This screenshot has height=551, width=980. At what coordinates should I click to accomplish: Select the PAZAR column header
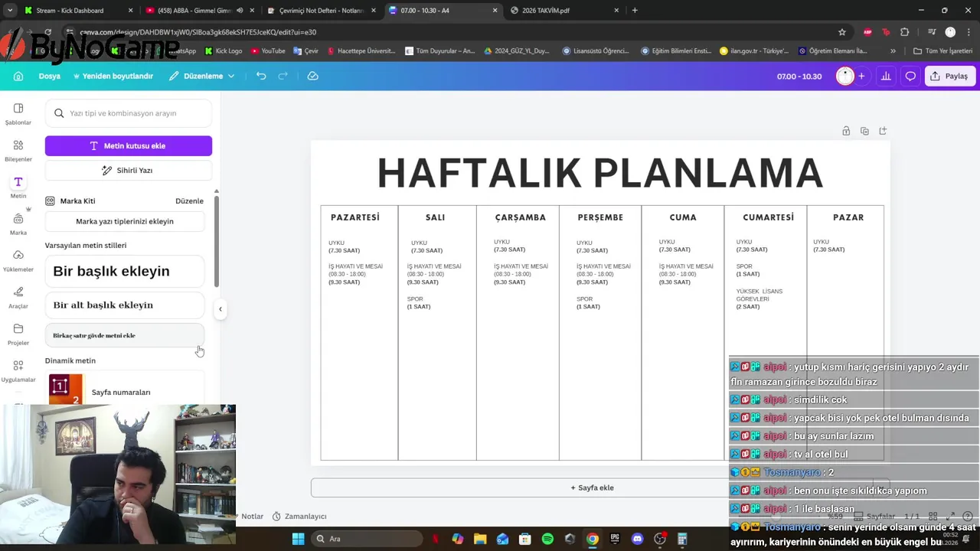(848, 217)
